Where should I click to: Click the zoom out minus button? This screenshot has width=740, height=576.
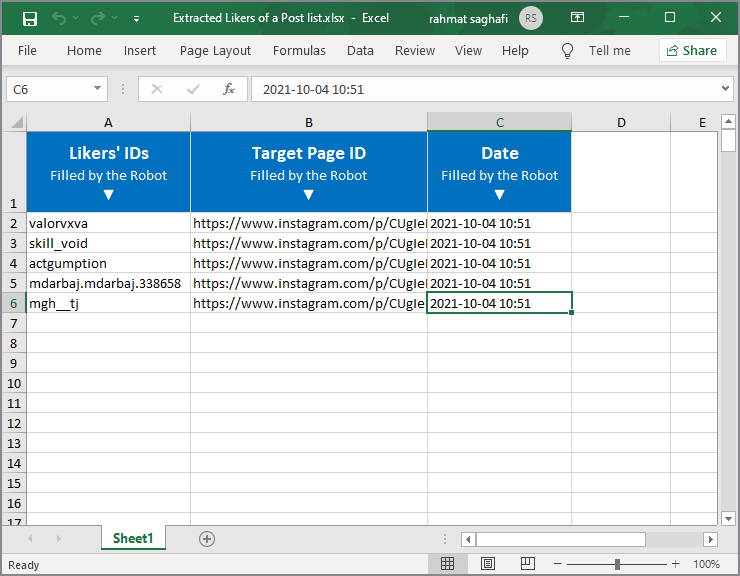(x=557, y=564)
